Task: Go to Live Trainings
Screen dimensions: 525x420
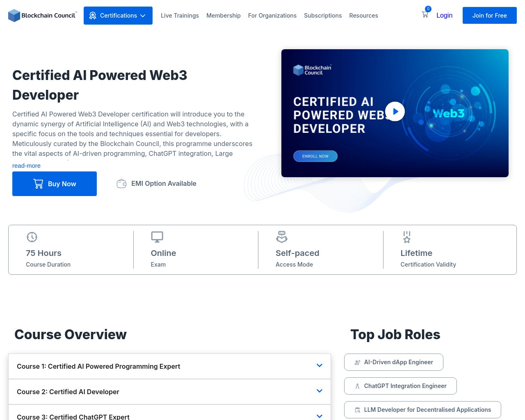Action: (180, 16)
